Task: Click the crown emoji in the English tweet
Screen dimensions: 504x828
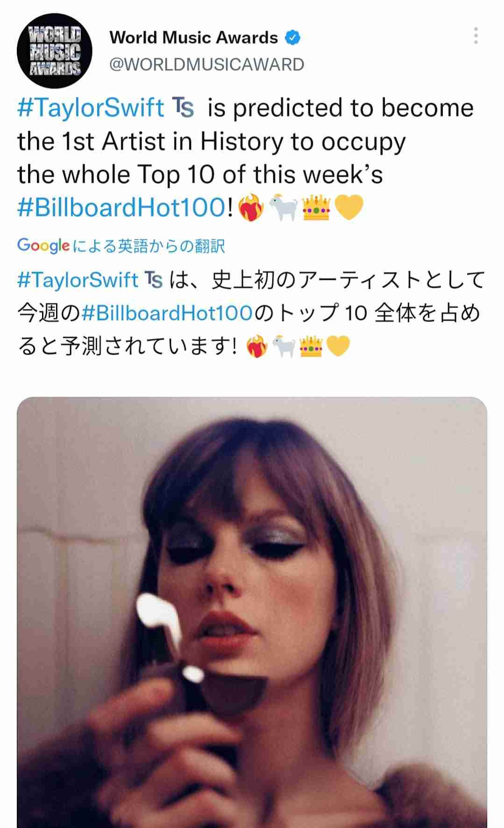Action: (x=316, y=207)
